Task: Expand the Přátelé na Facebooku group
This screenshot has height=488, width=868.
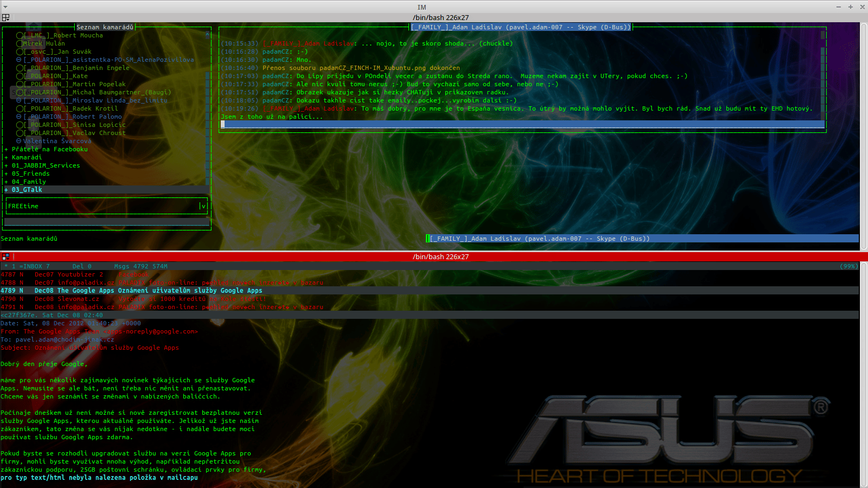Action: pyautogui.click(x=7, y=149)
